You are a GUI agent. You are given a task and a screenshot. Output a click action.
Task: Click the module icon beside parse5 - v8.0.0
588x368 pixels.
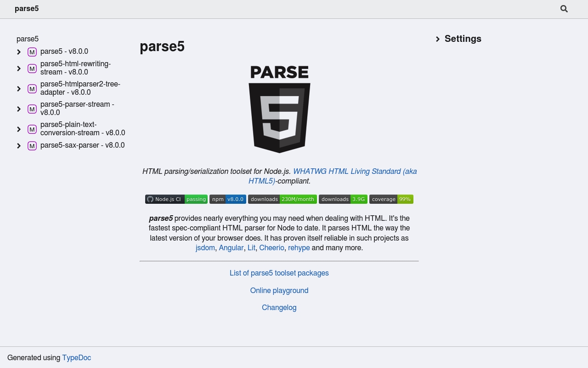pyautogui.click(x=32, y=52)
